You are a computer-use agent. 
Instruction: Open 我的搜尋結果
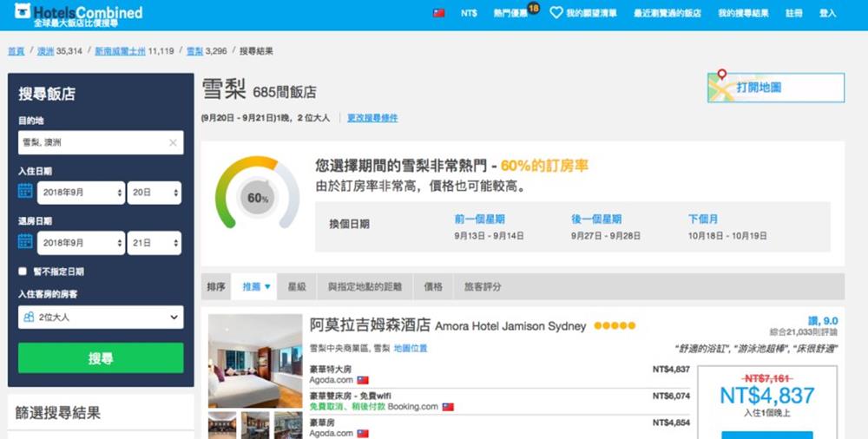743,13
